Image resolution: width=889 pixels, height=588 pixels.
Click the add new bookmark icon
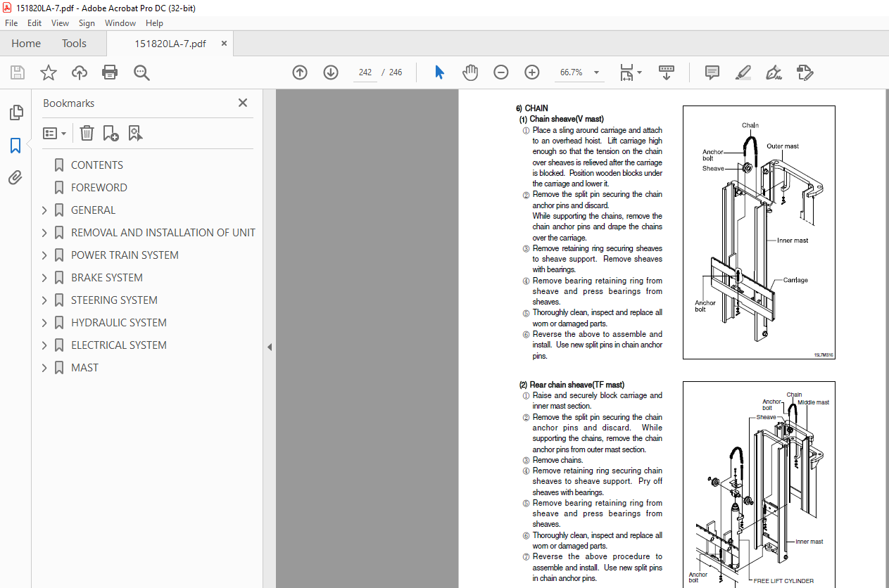tap(111, 133)
